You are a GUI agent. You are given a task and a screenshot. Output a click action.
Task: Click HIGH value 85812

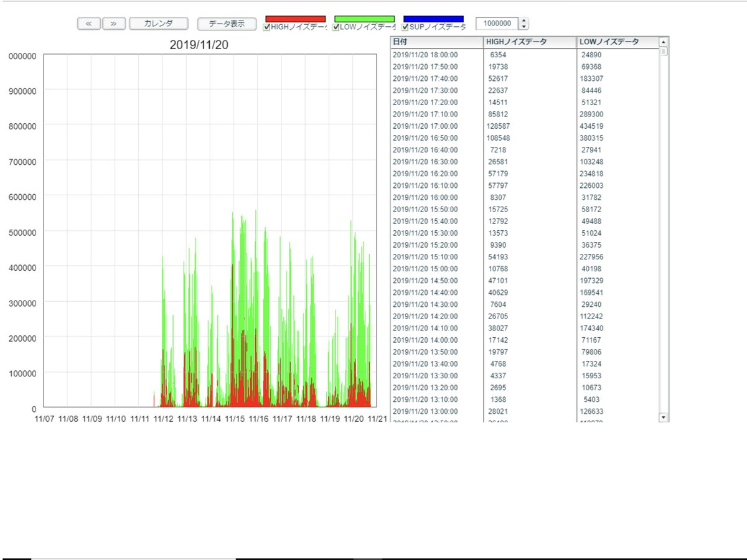click(x=498, y=114)
